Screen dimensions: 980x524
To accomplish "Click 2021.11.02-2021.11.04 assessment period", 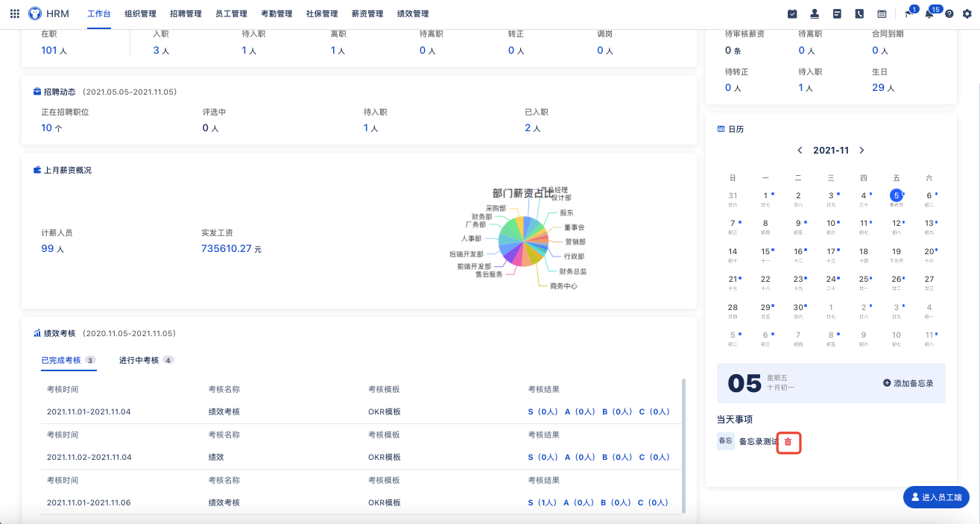I will tap(89, 457).
